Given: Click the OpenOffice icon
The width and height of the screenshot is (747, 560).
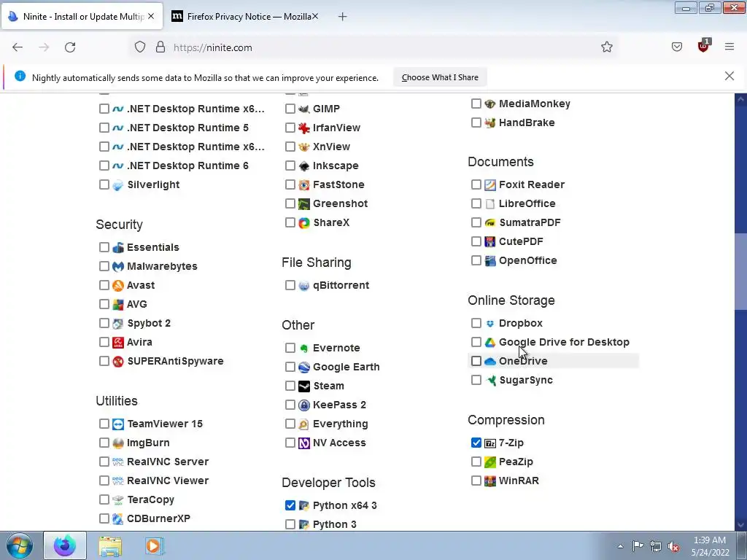Looking at the screenshot, I should point(489,261).
